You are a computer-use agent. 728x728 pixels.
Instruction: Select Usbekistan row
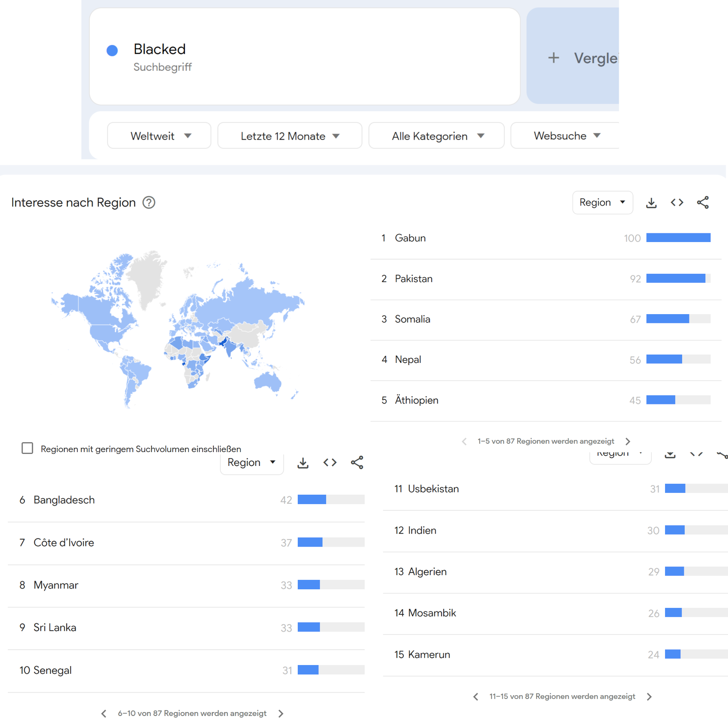coord(555,489)
